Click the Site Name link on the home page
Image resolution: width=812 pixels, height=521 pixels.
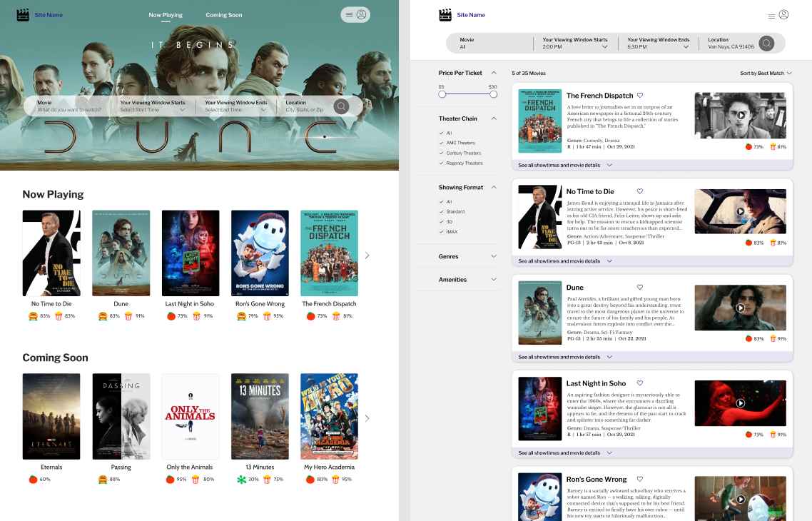pos(49,15)
